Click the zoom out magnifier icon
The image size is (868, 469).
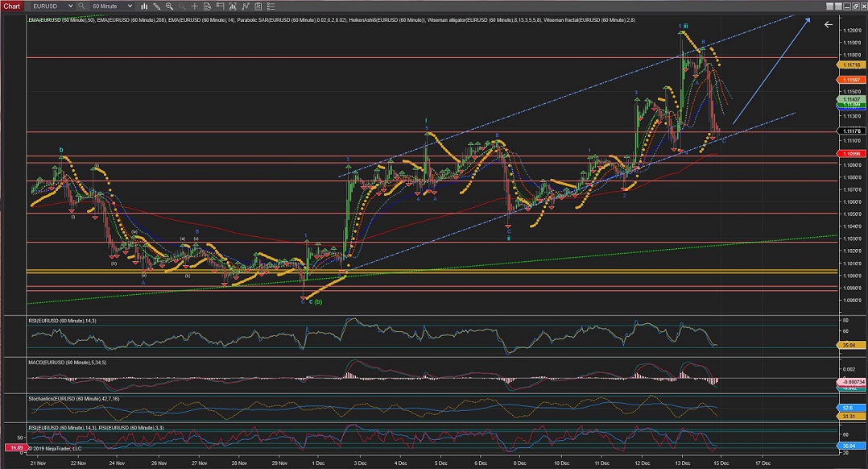[x=182, y=6]
